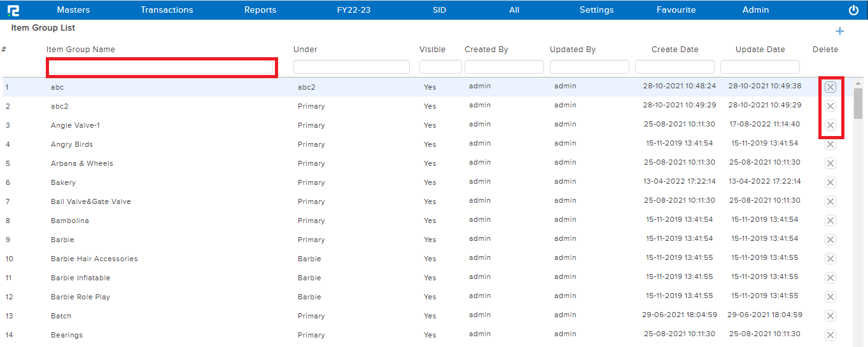The width and height of the screenshot is (868, 347).
Task: Delete the Angry Birds item group
Action: click(x=830, y=144)
